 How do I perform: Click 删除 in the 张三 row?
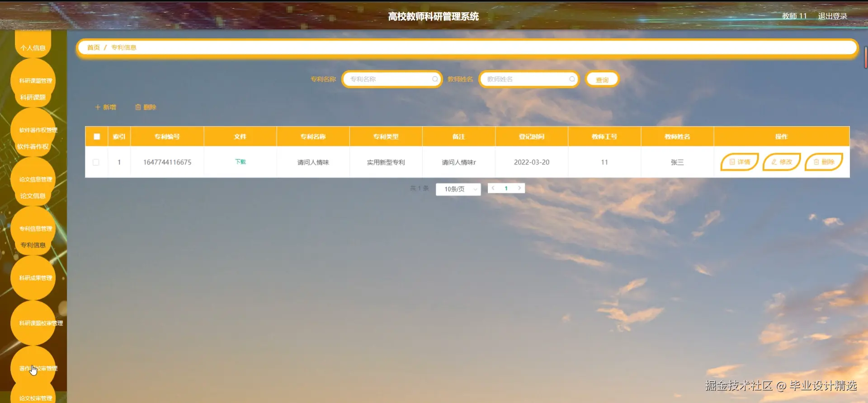[x=824, y=162]
